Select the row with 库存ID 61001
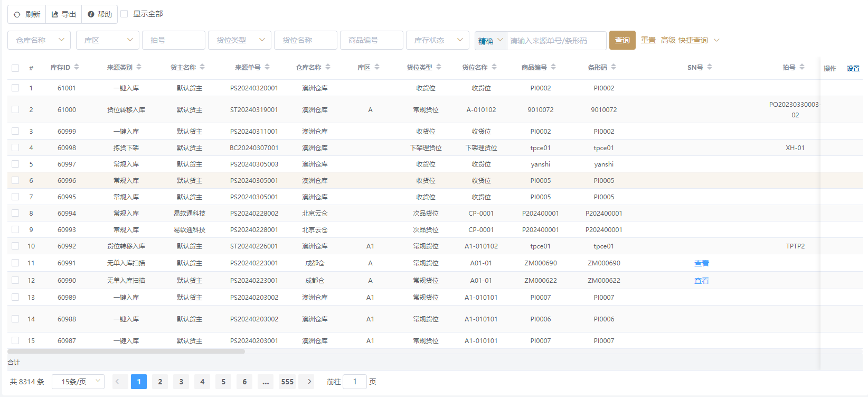The image size is (868, 397). click(15, 88)
